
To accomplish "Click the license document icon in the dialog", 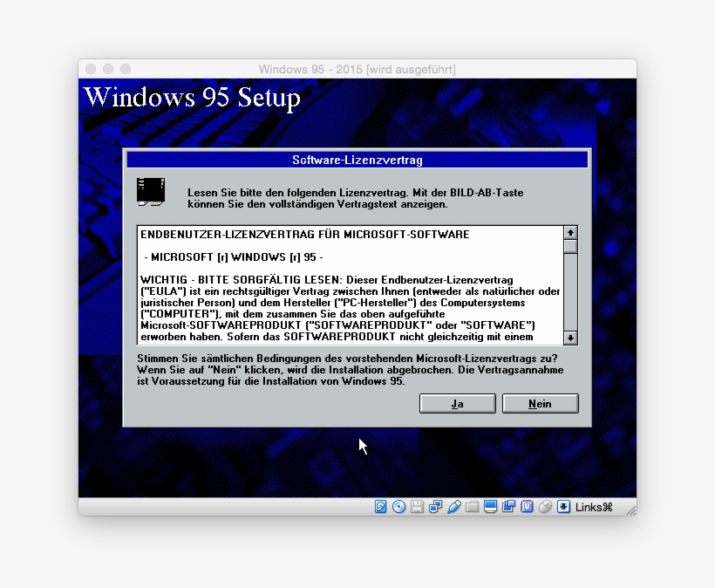I will coord(150,190).
